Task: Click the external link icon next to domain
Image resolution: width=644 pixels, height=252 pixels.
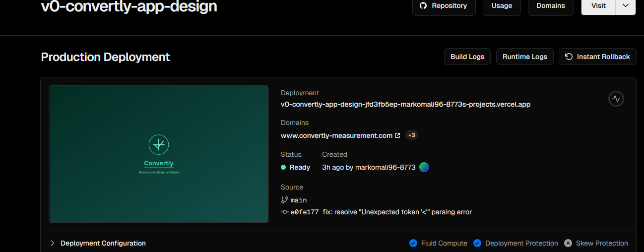Action: pyautogui.click(x=397, y=135)
